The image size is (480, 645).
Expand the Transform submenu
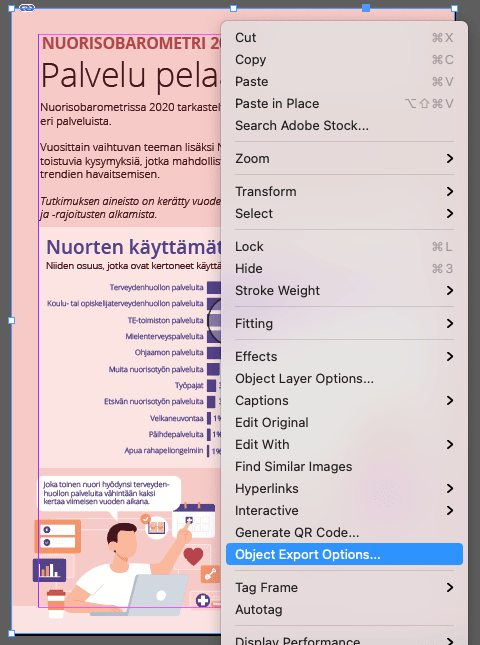pos(344,191)
